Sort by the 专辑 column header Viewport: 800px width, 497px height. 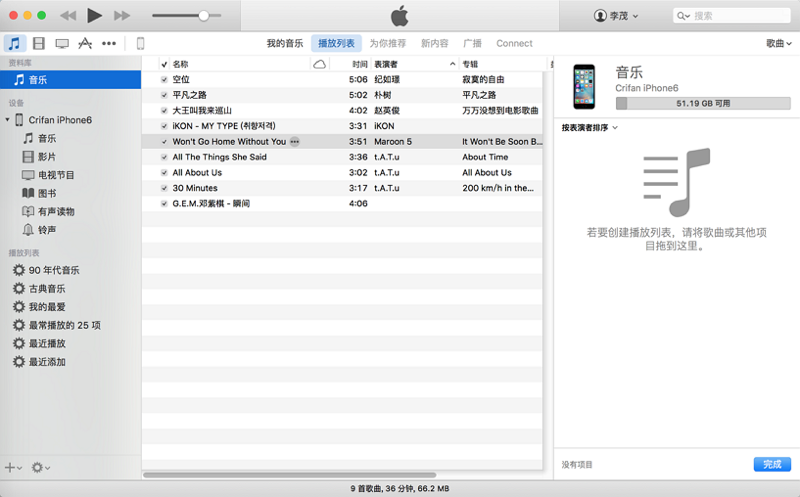click(x=502, y=64)
